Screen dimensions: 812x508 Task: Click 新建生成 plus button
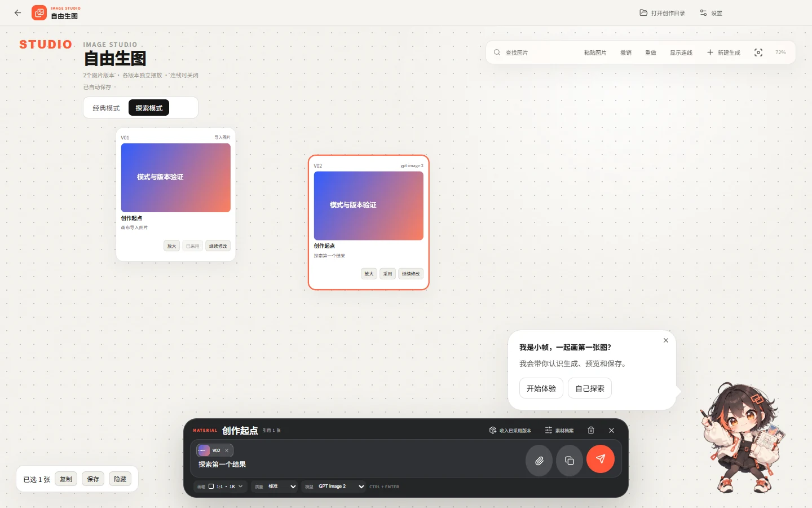tap(723, 52)
